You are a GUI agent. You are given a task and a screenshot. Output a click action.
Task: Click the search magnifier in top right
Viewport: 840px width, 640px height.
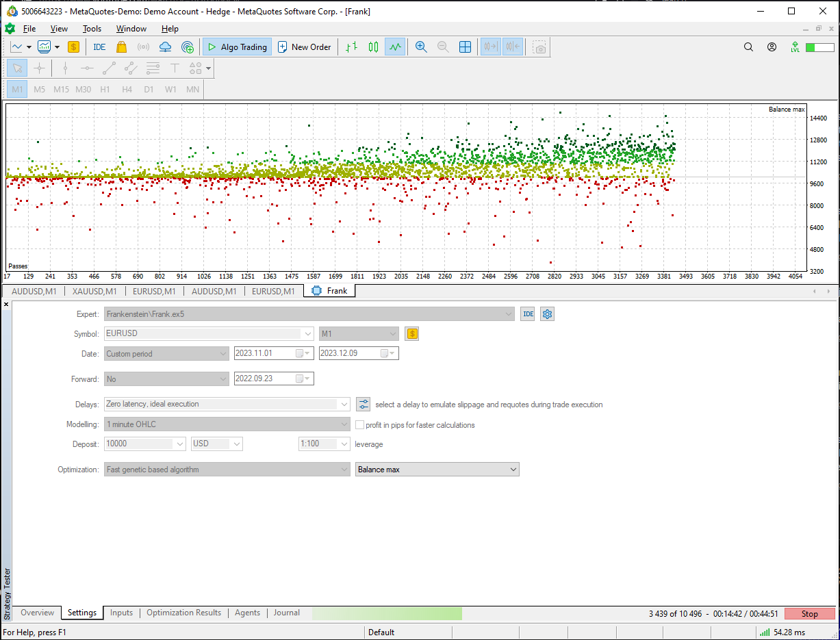pyautogui.click(x=748, y=47)
